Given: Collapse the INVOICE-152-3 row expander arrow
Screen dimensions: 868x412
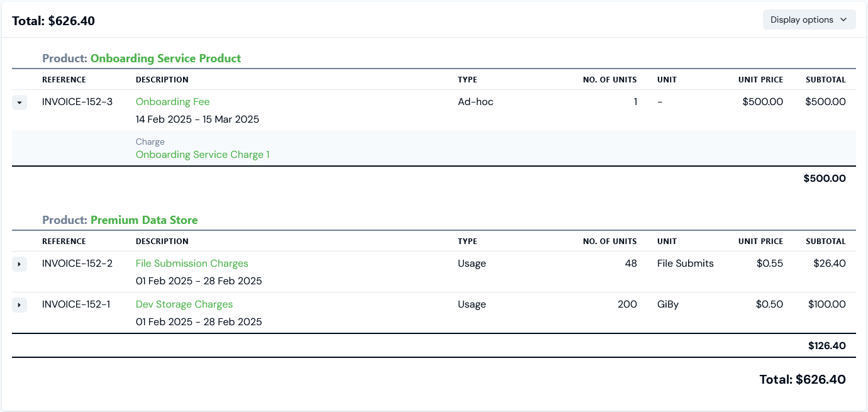Looking at the screenshot, I should point(19,103).
